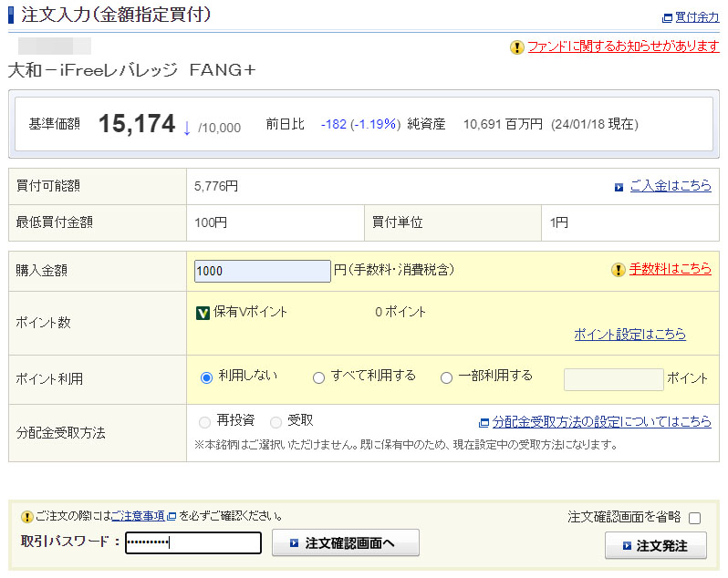This screenshot has height=578, width=728.
Task: Choose the 一部利用する radio option
Action: click(x=446, y=377)
